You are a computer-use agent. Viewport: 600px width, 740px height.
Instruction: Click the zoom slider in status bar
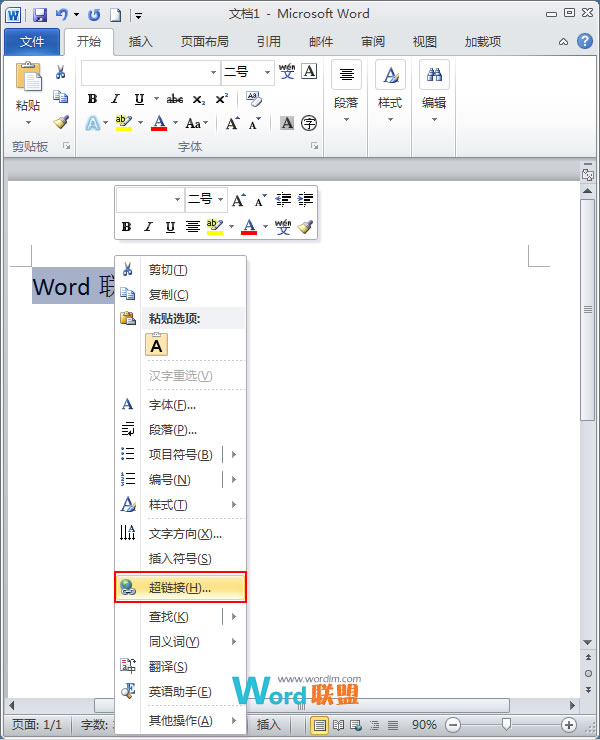click(x=506, y=724)
